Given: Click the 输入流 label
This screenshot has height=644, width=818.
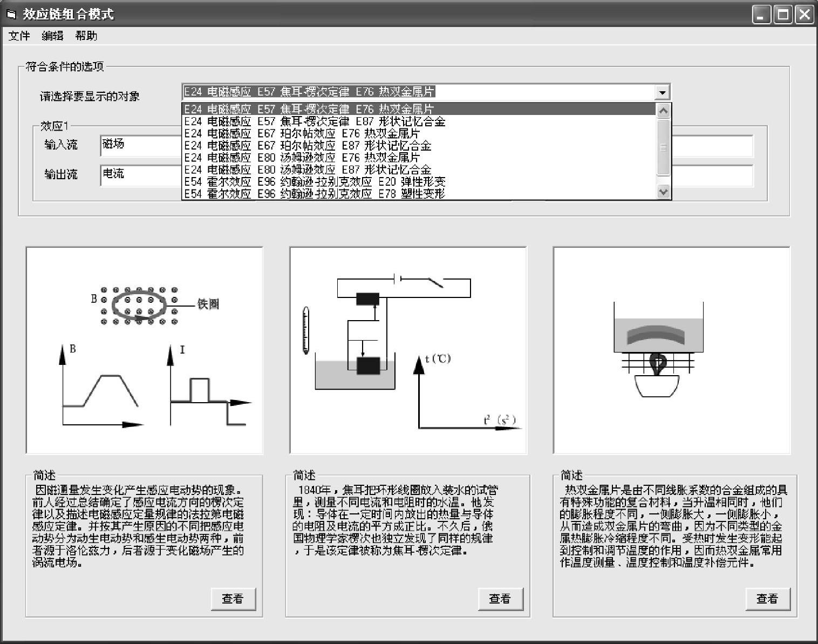Looking at the screenshot, I should tap(61, 145).
